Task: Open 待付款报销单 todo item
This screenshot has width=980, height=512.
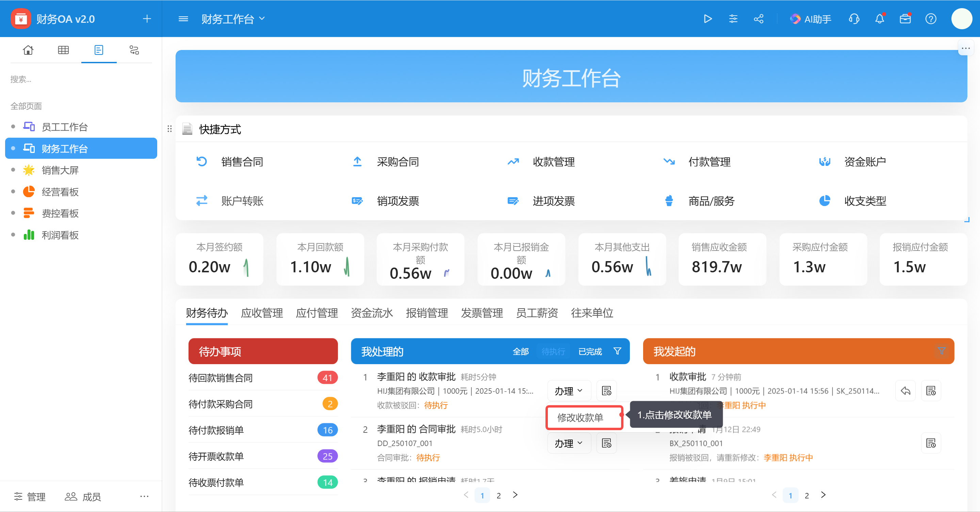Action: [x=263, y=430]
